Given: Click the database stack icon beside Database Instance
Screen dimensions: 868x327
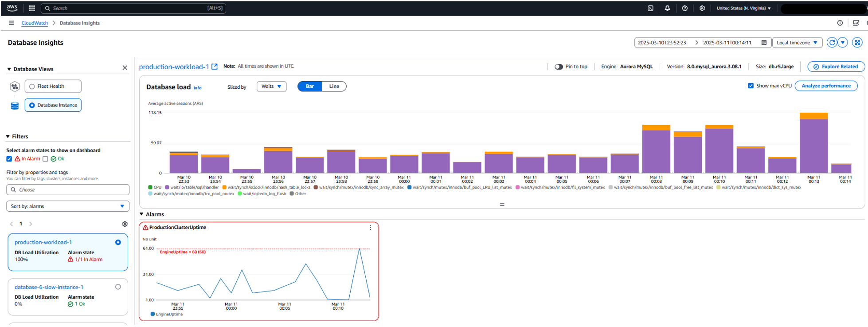Looking at the screenshot, I should 15,106.
